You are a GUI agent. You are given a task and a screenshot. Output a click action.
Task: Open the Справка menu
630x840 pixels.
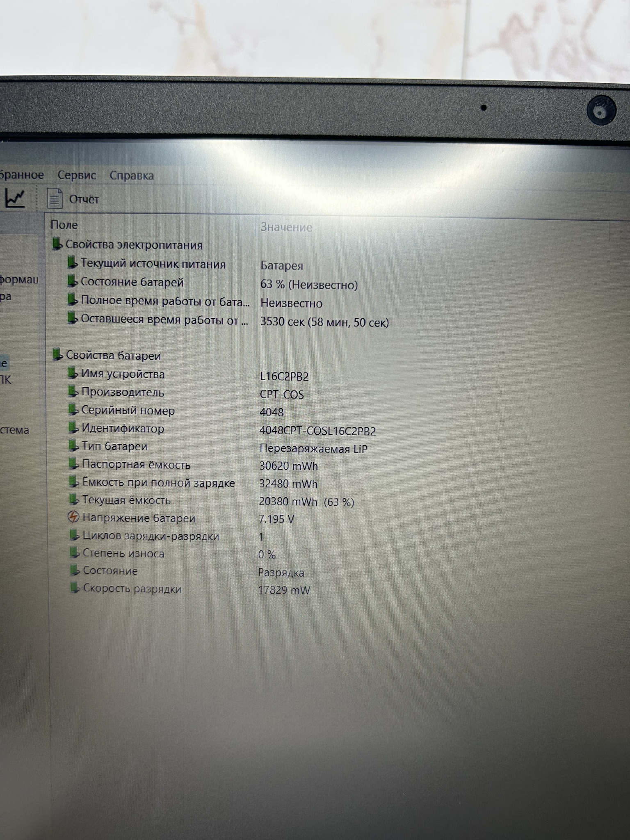point(131,176)
